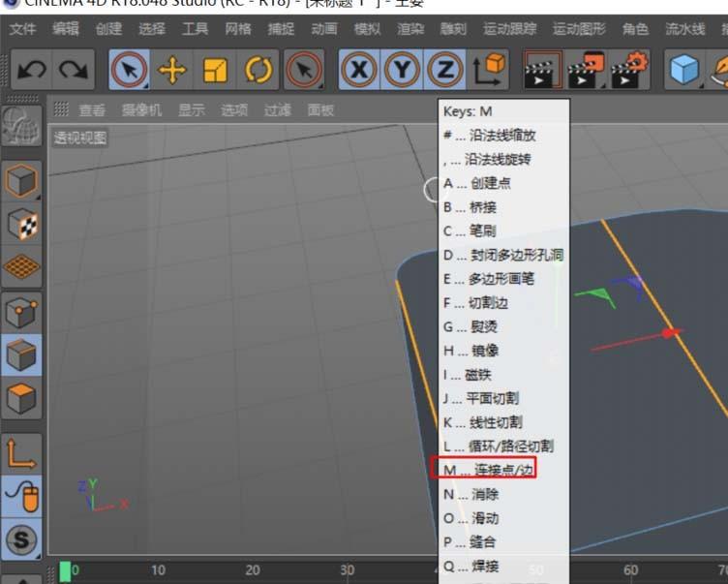
Task: Open the 动画 menu
Action: click(x=324, y=29)
